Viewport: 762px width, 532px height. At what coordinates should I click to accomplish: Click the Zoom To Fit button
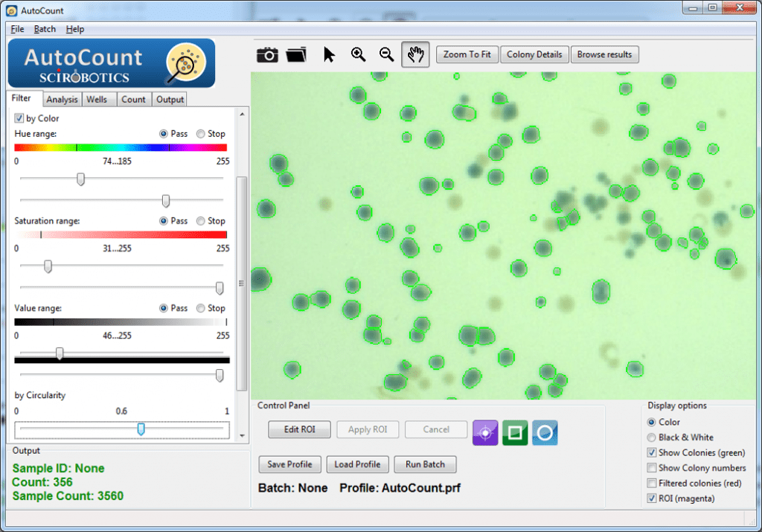click(x=467, y=54)
